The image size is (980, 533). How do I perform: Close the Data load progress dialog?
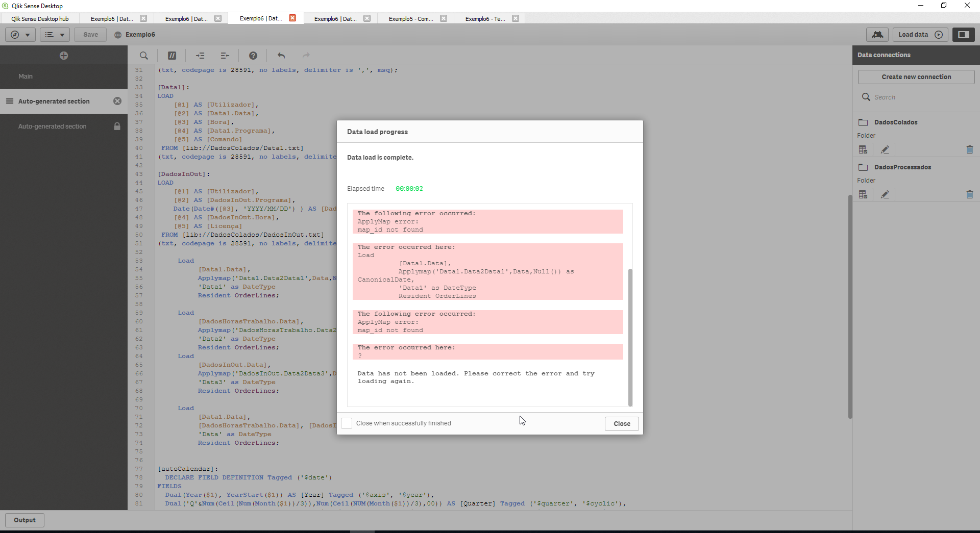(x=621, y=424)
